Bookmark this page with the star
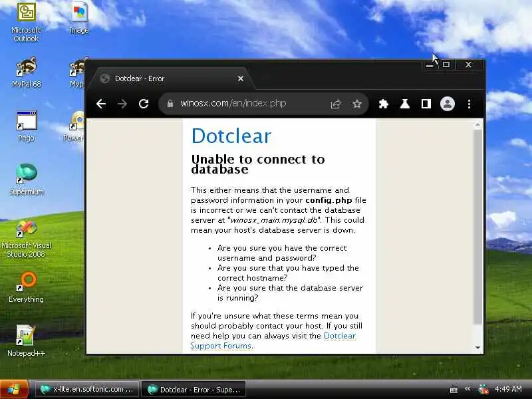Screen dimensions: 532x399 pos(357,104)
